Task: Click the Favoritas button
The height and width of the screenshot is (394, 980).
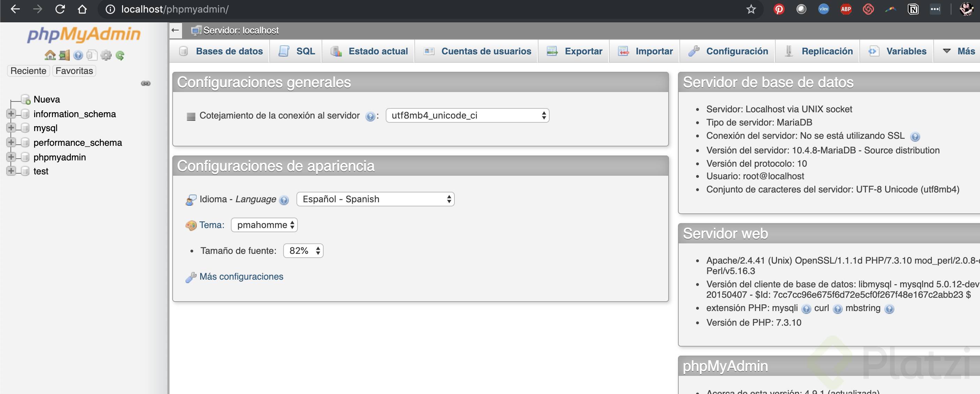Action: 74,71
